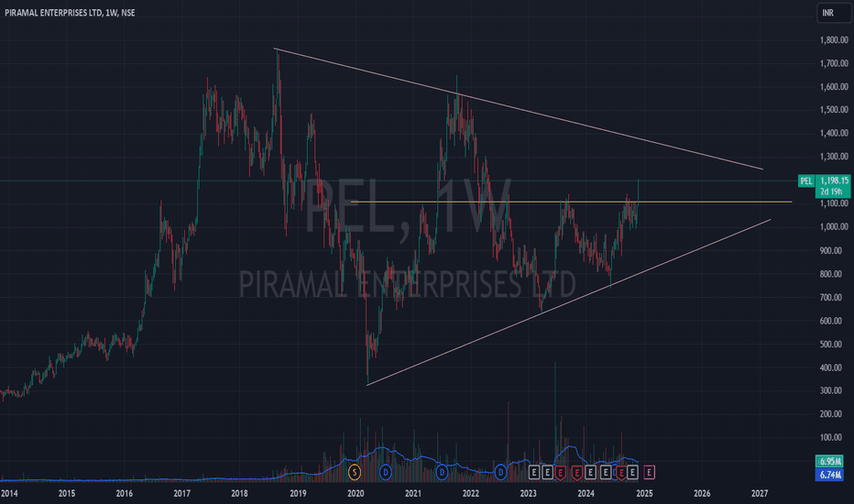854x504 pixels.
Task: Click the 1,800.00 price scale label
Action: (834, 39)
